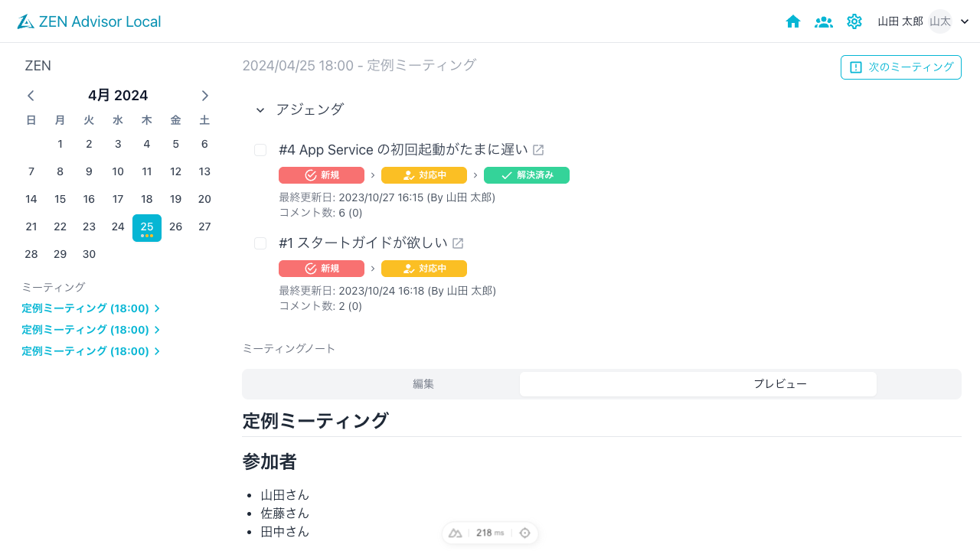
Task: Check the checkbox for #4 App Service issue
Action: [x=260, y=150]
